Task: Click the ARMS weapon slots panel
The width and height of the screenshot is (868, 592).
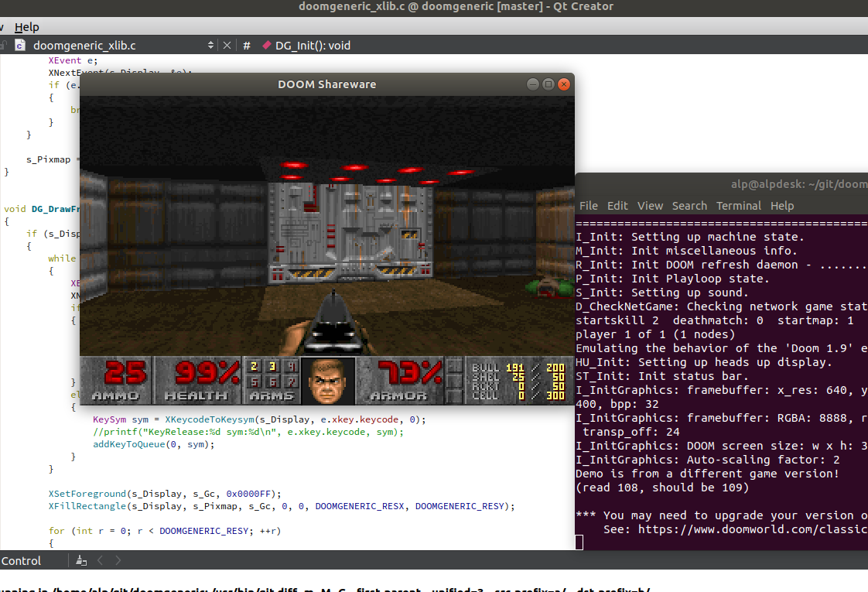Action: coord(272,380)
